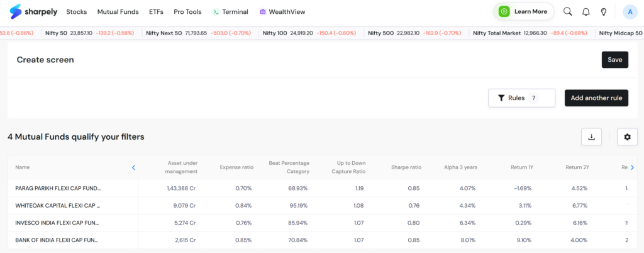Show next table columns arrow
This screenshot has height=253, width=644.
(x=632, y=167)
